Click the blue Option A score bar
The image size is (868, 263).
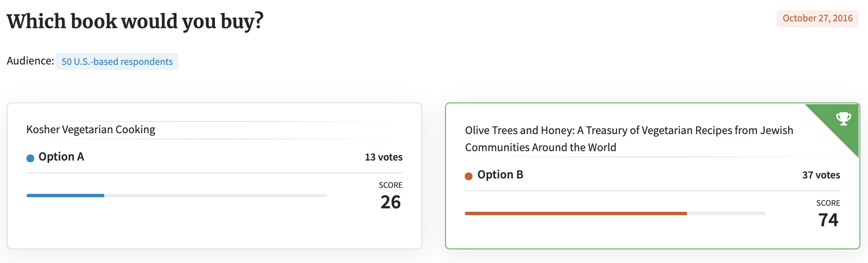pos(65,196)
